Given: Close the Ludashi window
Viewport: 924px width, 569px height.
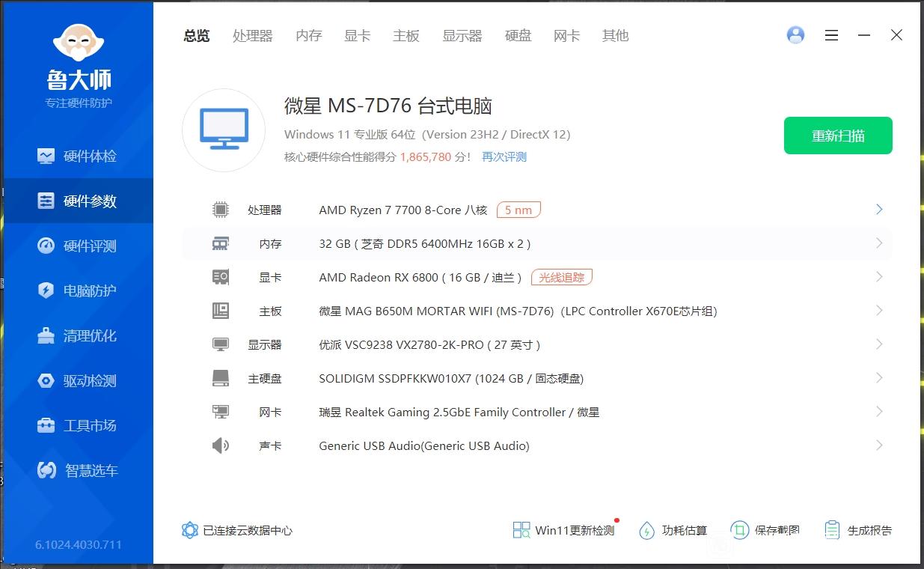Looking at the screenshot, I should coord(896,35).
